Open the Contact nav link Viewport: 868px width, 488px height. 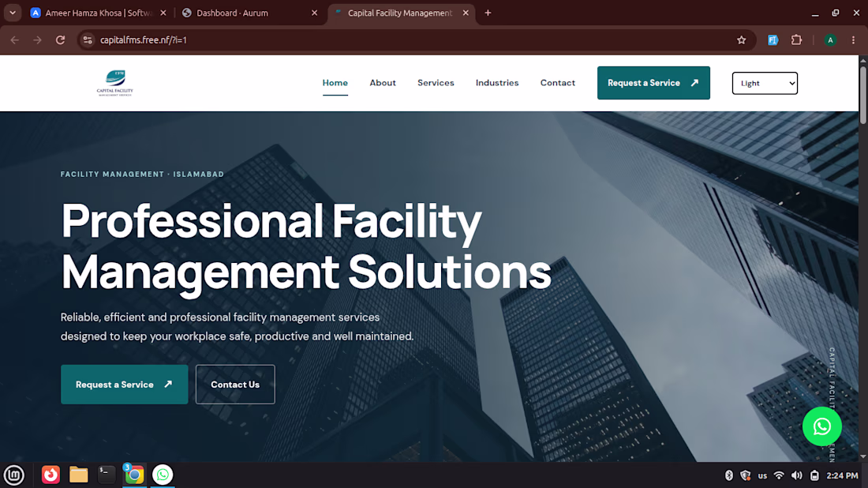(557, 83)
